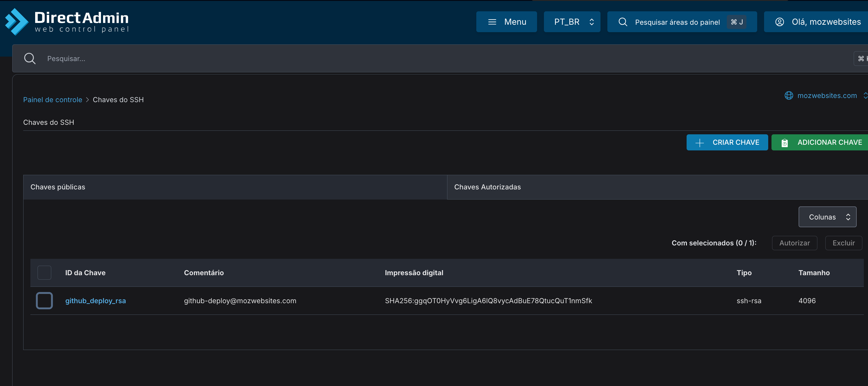This screenshot has width=868, height=386.
Task: Switch to Chaves públicas tab
Action: point(235,187)
